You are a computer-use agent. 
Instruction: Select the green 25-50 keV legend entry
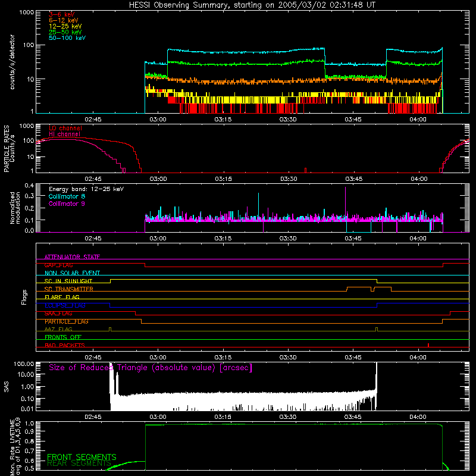point(65,32)
